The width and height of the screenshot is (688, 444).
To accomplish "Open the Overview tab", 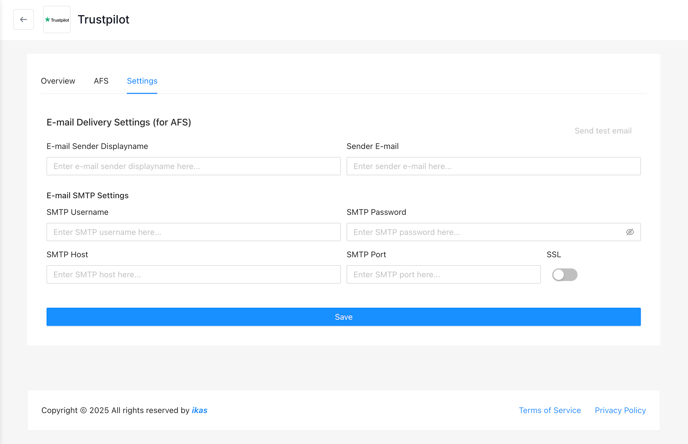I will [58, 81].
